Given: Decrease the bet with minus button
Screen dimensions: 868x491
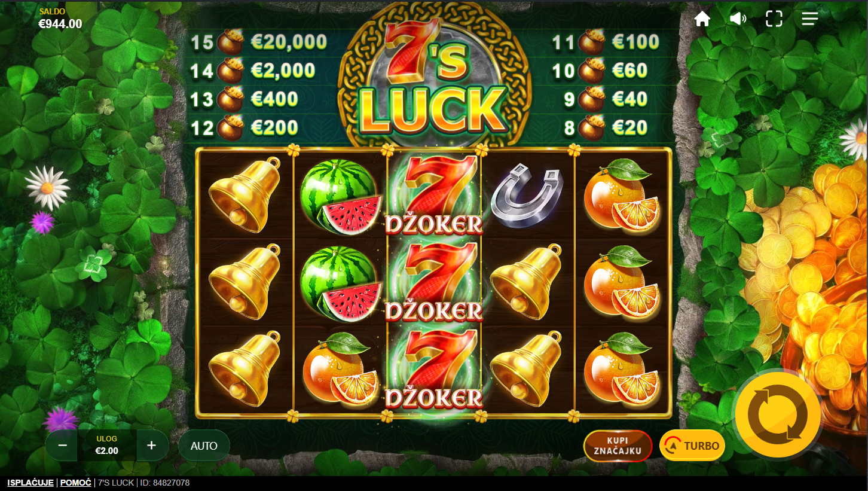Looking at the screenshot, I should click(x=62, y=446).
